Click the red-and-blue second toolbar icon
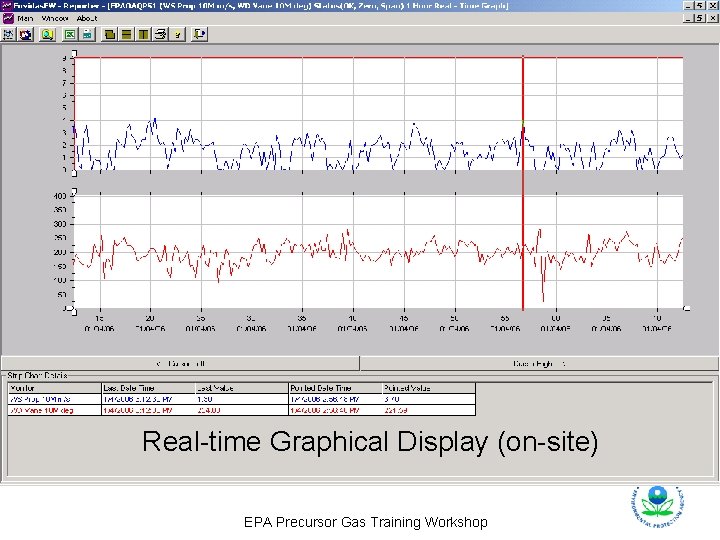Viewport: 720px width, 540px height. pyautogui.click(x=26, y=34)
